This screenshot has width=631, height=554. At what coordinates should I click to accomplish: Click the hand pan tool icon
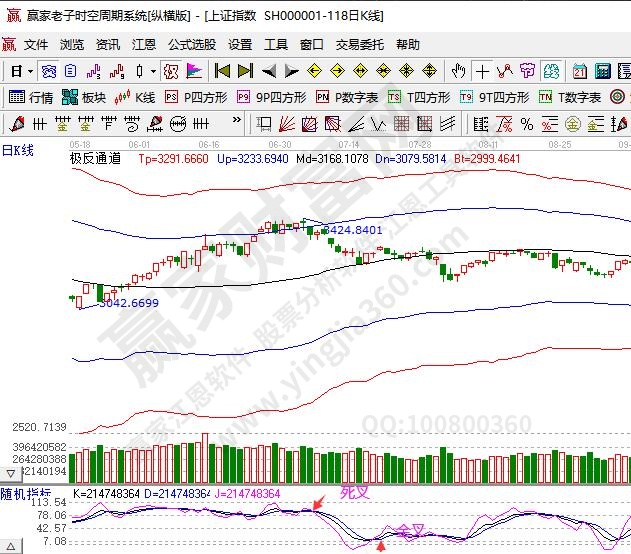(459, 71)
